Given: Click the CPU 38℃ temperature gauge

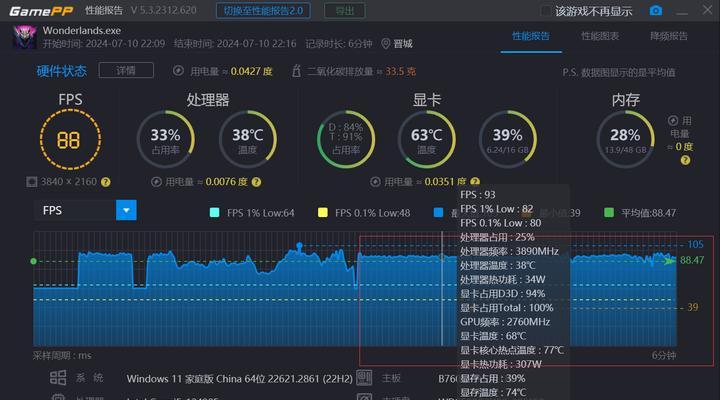Looking at the screenshot, I should click(248, 139).
